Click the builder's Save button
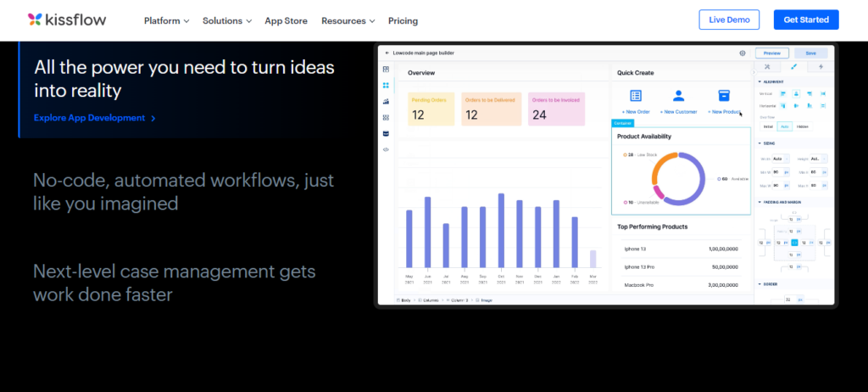 pyautogui.click(x=811, y=53)
